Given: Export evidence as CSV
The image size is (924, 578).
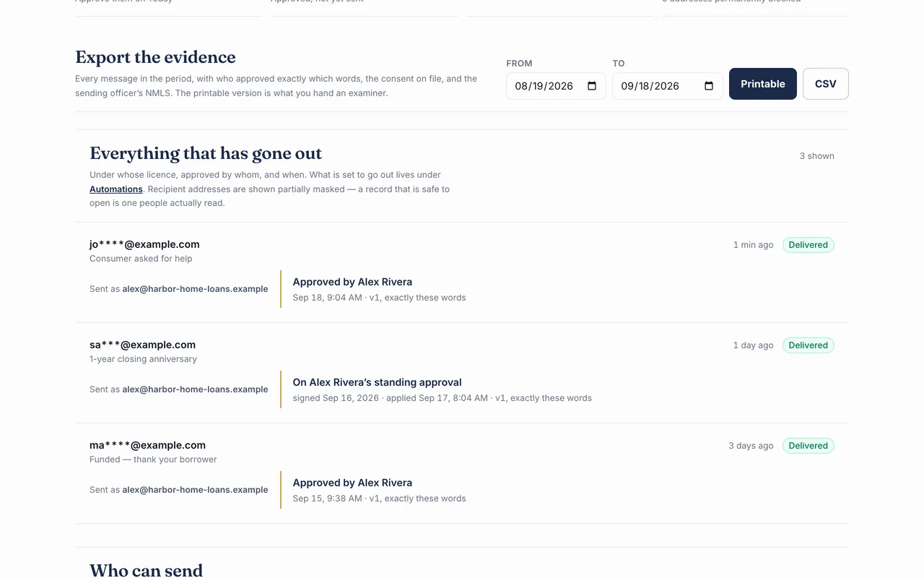Looking at the screenshot, I should (x=826, y=84).
